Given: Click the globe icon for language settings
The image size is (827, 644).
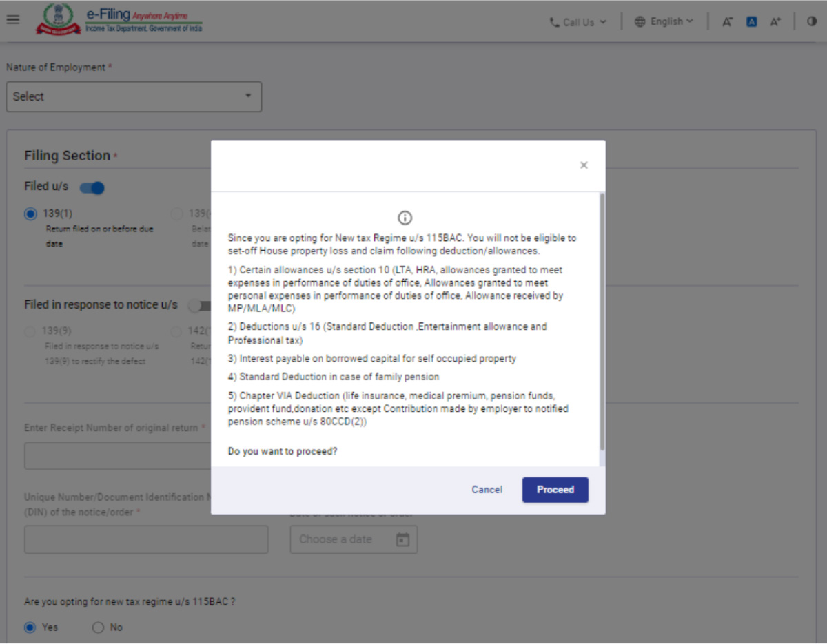Looking at the screenshot, I should [x=640, y=21].
